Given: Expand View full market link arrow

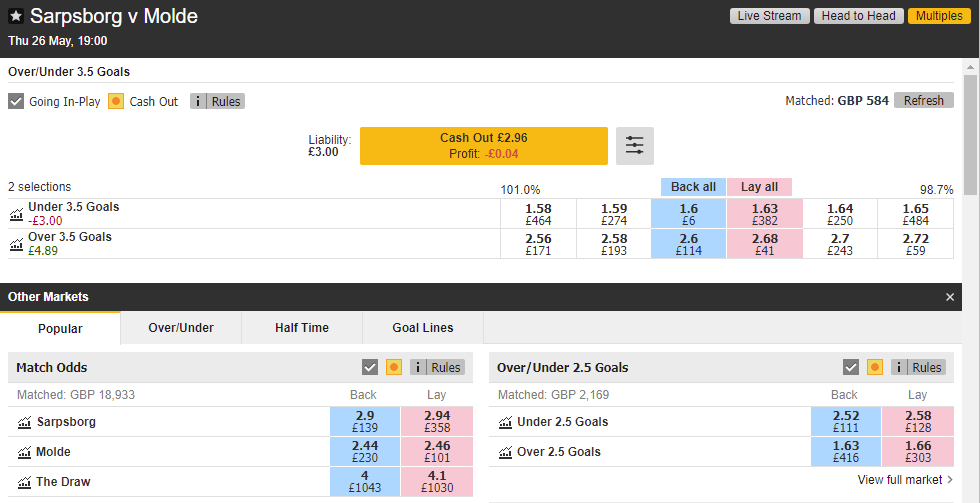Looking at the screenshot, I should 951,480.
